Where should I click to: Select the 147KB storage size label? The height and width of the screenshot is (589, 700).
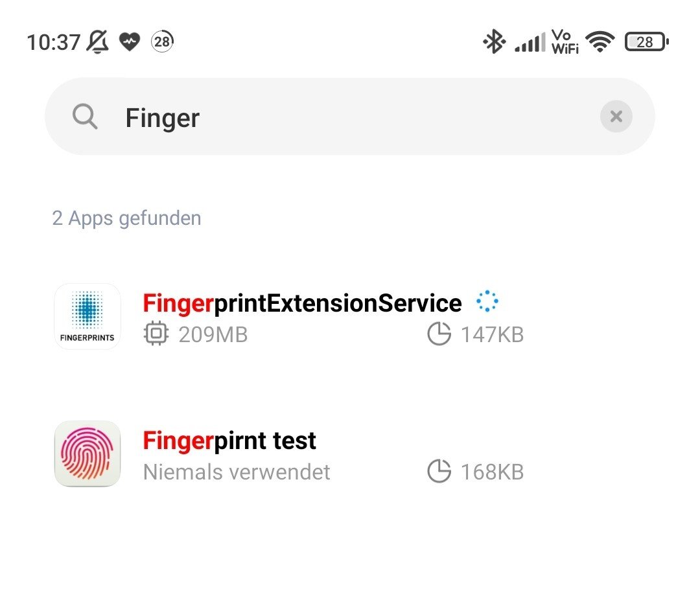[493, 334]
